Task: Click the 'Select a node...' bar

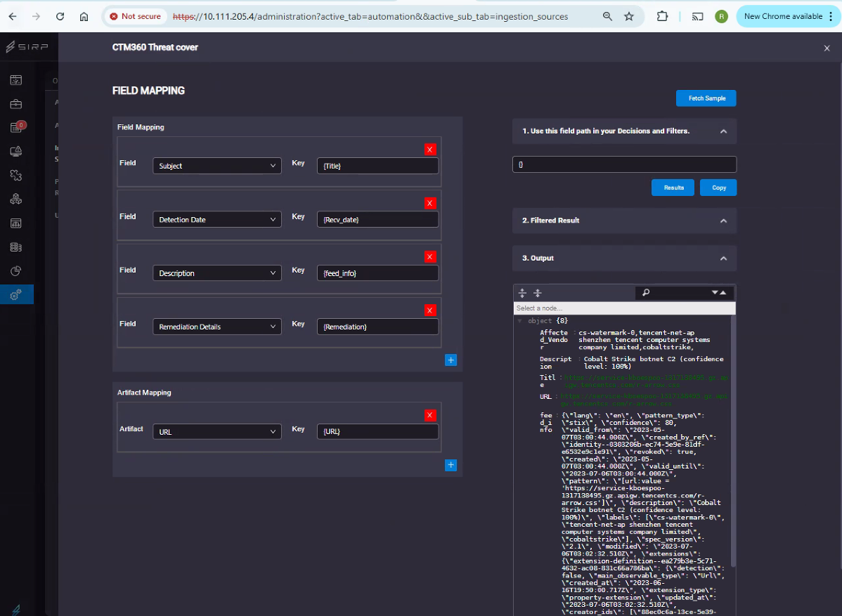Action: tap(624, 308)
